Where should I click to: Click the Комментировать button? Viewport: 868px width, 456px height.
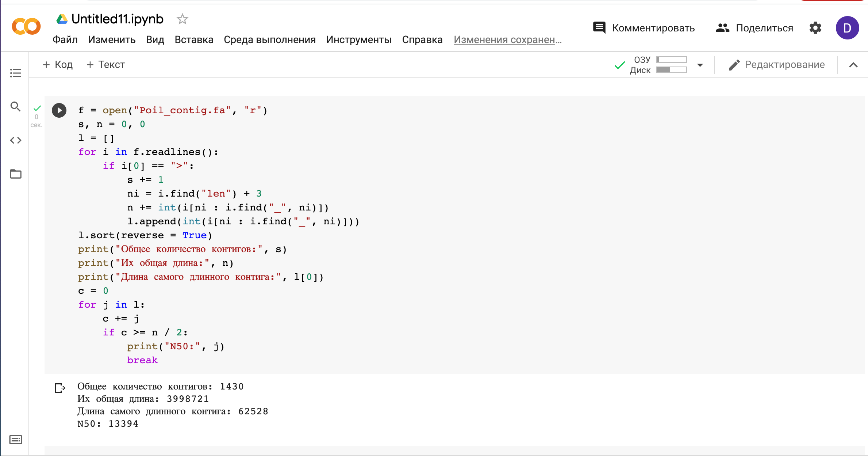(644, 28)
